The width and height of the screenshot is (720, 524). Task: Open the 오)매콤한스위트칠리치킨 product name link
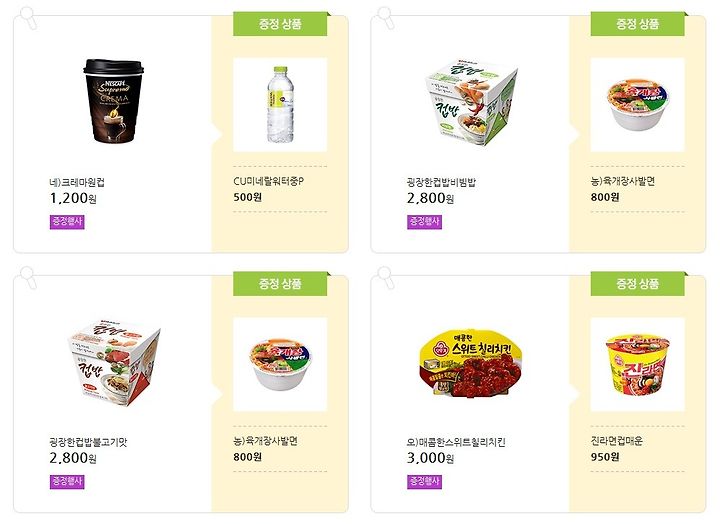[x=456, y=442]
